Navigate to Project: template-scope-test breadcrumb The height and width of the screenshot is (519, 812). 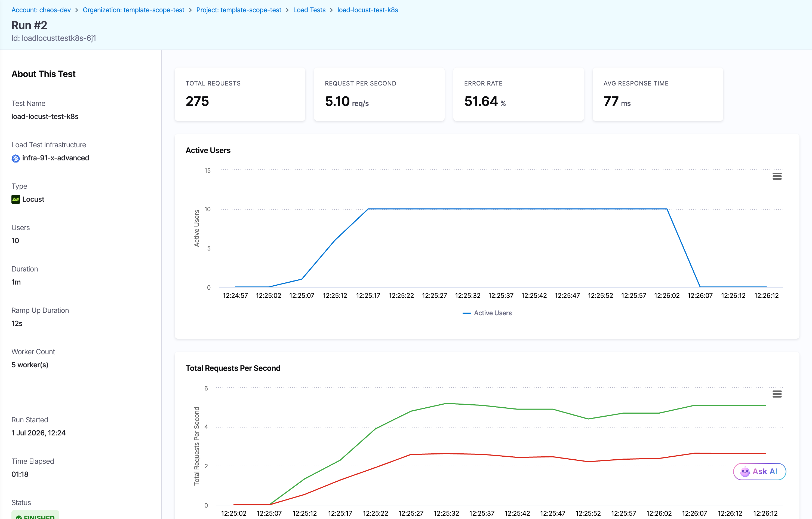pyautogui.click(x=239, y=10)
